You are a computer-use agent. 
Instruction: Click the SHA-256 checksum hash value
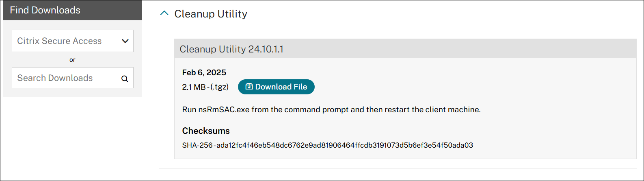(x=344, y=145)
